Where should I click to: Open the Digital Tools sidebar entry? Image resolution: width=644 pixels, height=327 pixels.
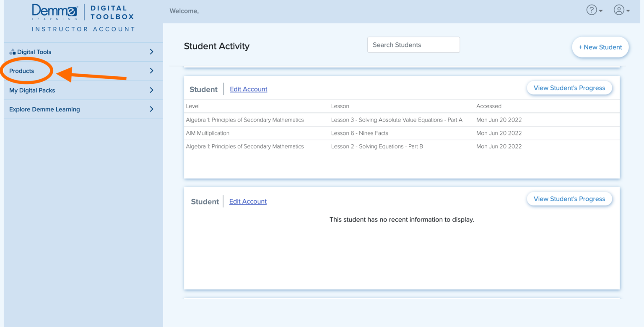click(x=34, y=52)
